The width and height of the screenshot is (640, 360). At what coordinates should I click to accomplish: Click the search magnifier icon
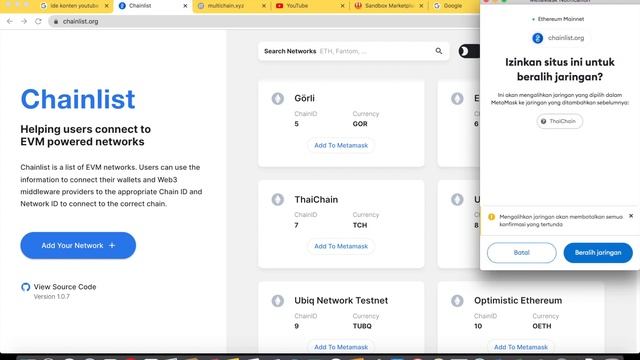tap(439, 51)
